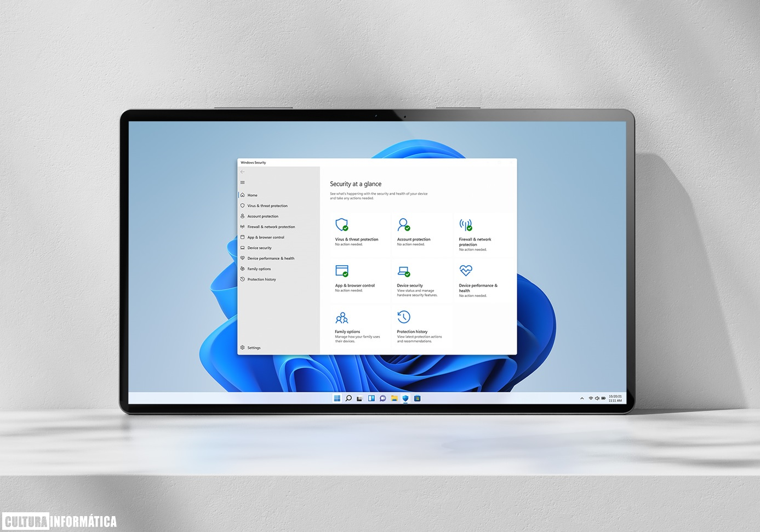Click the "Security at a glance" heading
760x532 pixels.
tap(356, 184)
